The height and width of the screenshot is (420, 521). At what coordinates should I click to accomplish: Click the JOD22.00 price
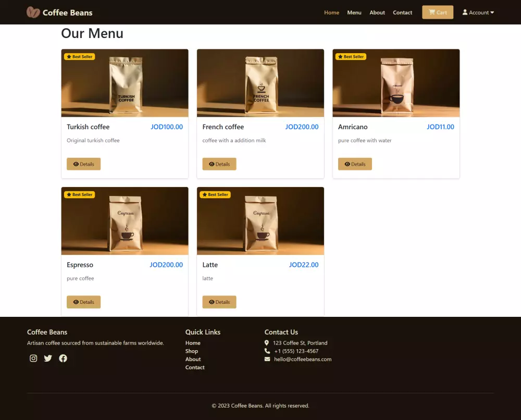[304, 265]
